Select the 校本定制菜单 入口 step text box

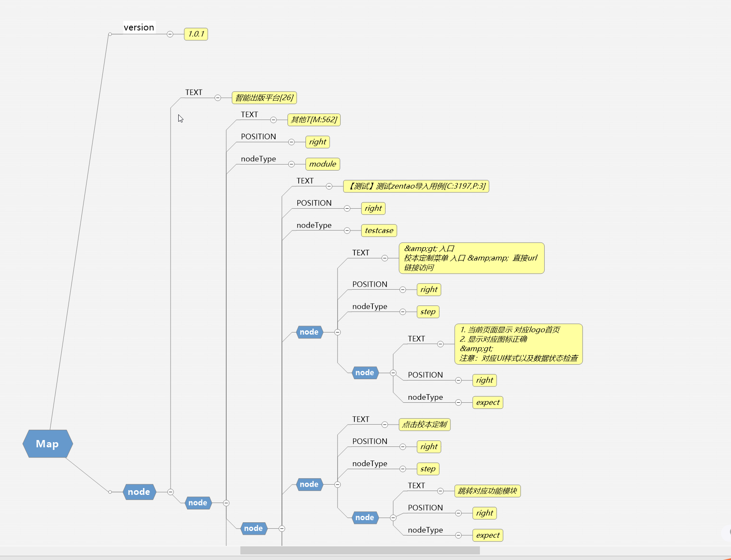[x=471, y=258]
